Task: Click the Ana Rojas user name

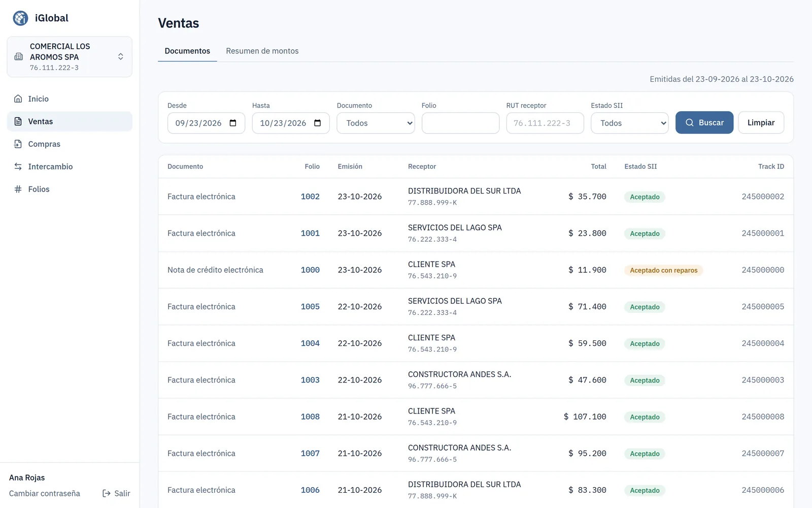Action: coord(27,478)
